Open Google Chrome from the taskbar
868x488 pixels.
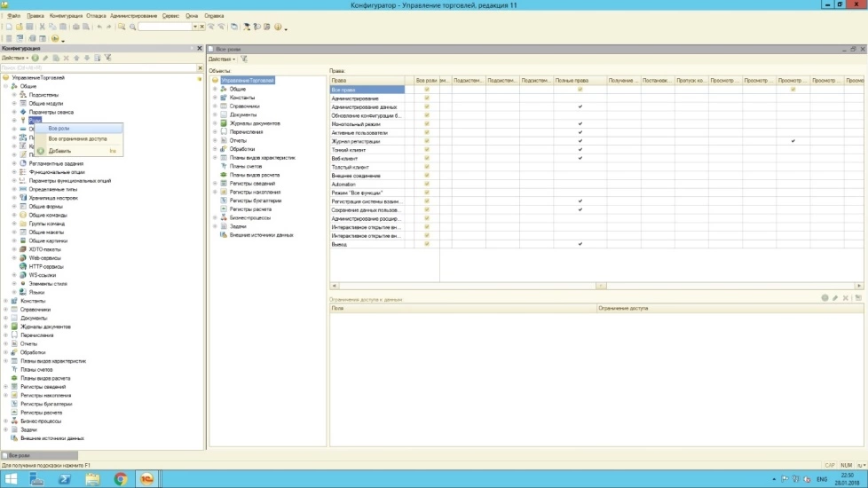click(x=120, y=479)
